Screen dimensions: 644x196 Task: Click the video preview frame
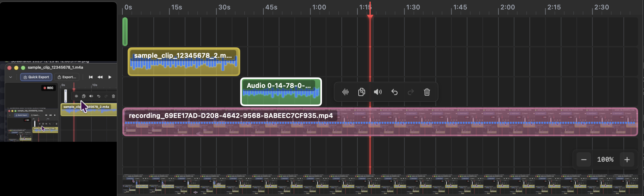(x=59, y=101)
